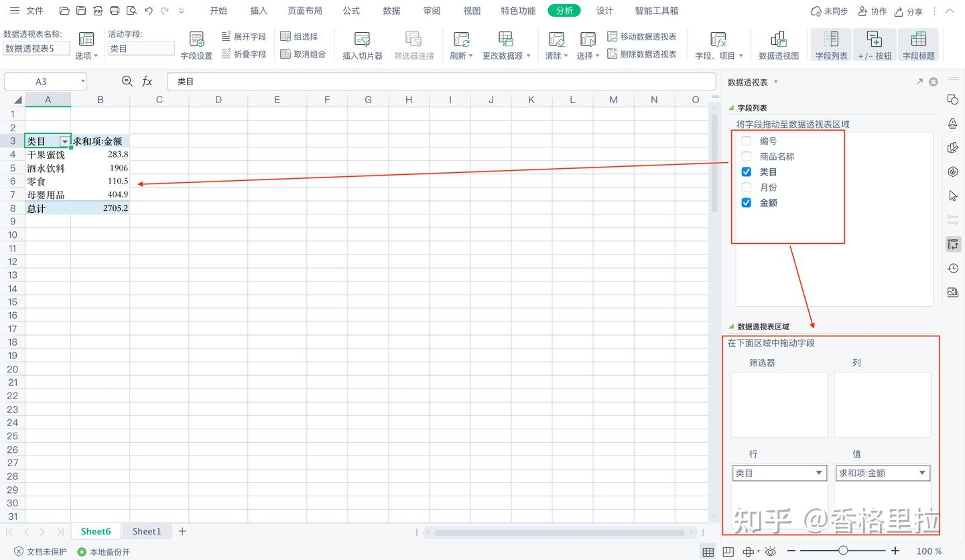965x560 pixels.
Task: Click 移动数据透视表 move pivot table
Action: pyautogui.click(x=642, y=36)
